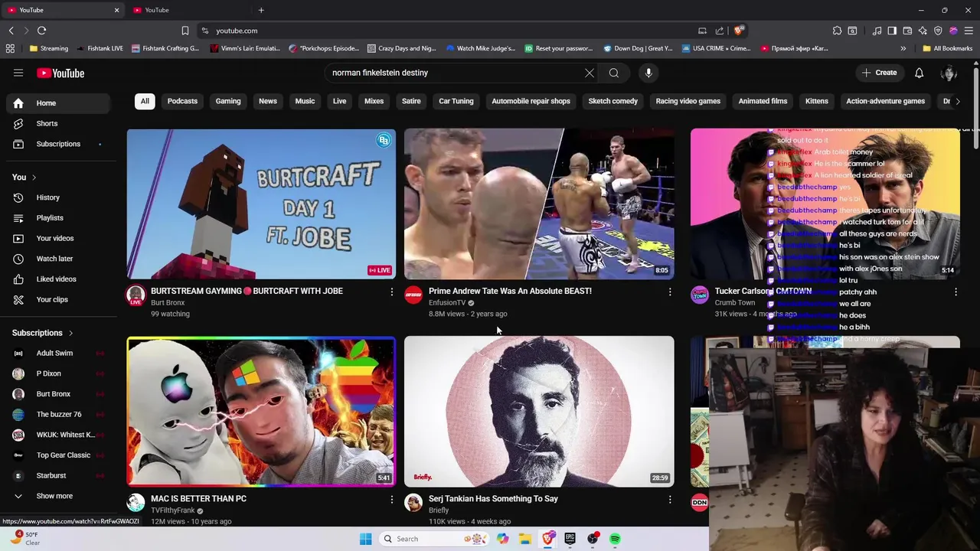Open options menu for MAC IS BETTER video
980x551 pixels.
coord(391,500)
